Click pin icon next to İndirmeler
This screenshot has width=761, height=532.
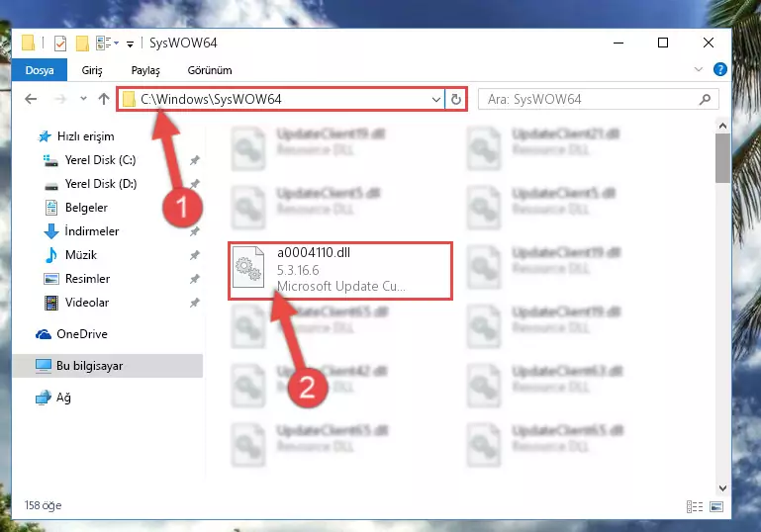[195, 231]
